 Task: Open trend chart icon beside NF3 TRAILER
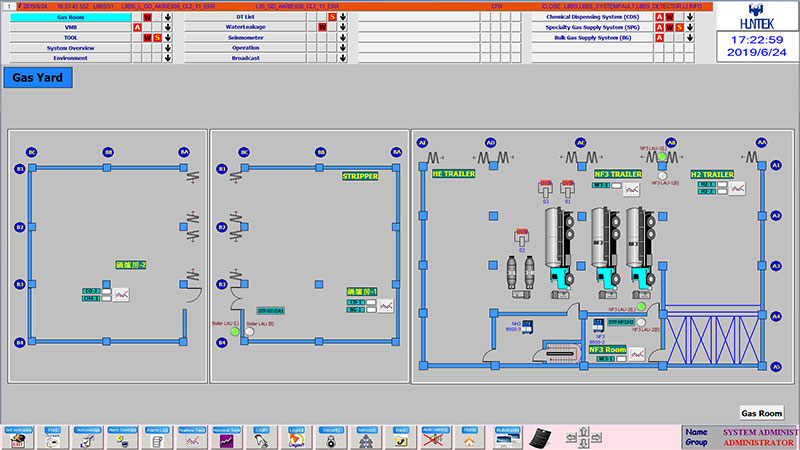point(631,189)
